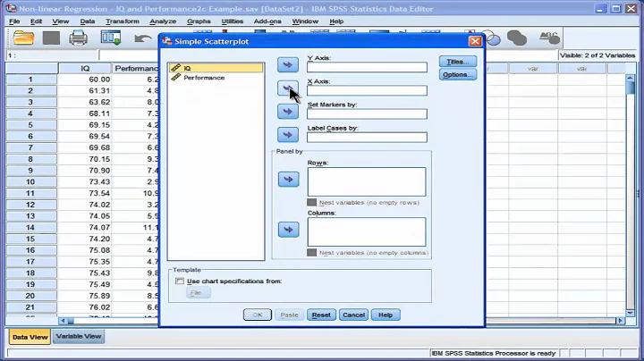This screenshot has width=644, height=361.
Task: Open a data document via folder icon
Action: click(23, 38)
